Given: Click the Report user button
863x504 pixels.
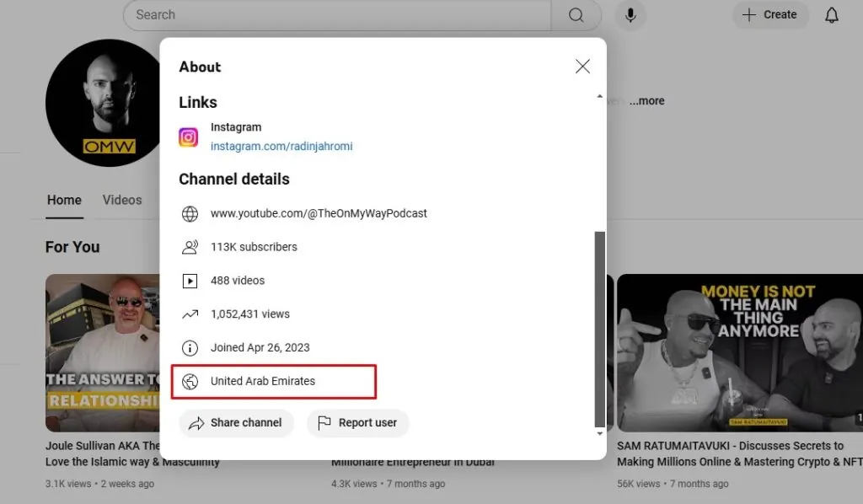Looking at the screenshot, I should click(x=357, y=422).
